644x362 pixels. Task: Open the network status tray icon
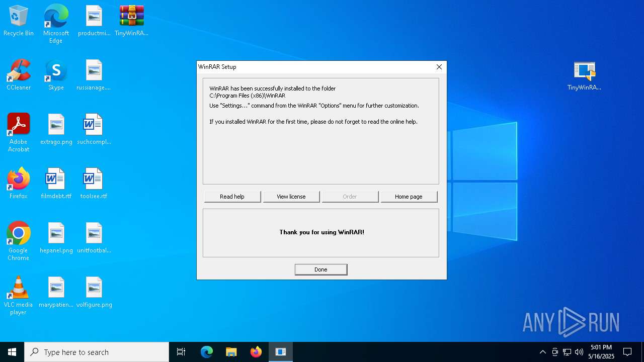tap(567, 352)
